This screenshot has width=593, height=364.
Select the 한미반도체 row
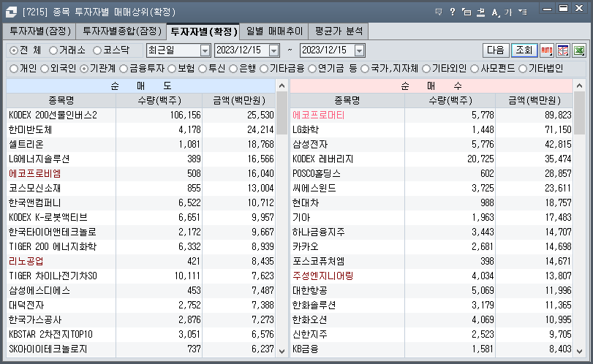tap(140, 130)
